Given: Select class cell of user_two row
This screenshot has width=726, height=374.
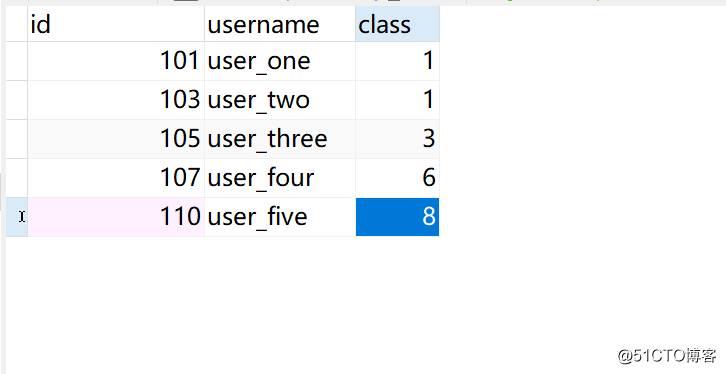Looking at the screenshot, I should point(397,100).
